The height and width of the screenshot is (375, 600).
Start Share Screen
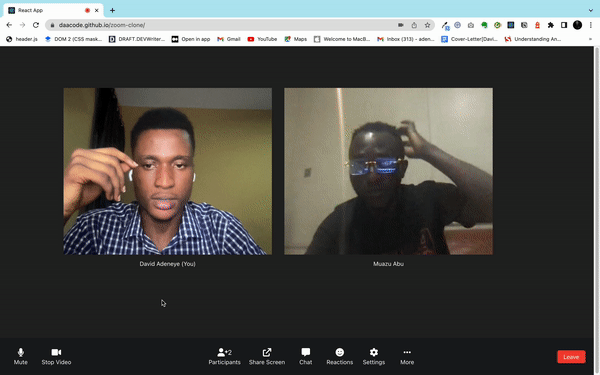[x=267, y=356]
